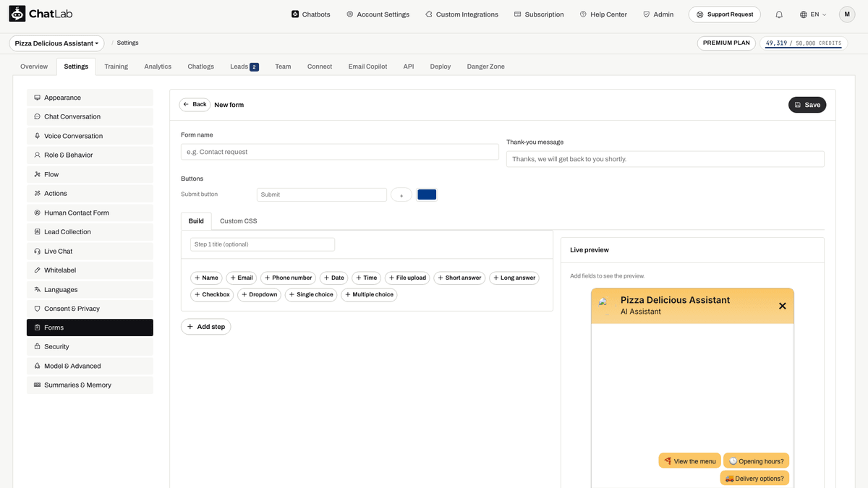This screenshot has height=488, width=868.
Task: Open Subscription page
Action: tap(539, 14)
